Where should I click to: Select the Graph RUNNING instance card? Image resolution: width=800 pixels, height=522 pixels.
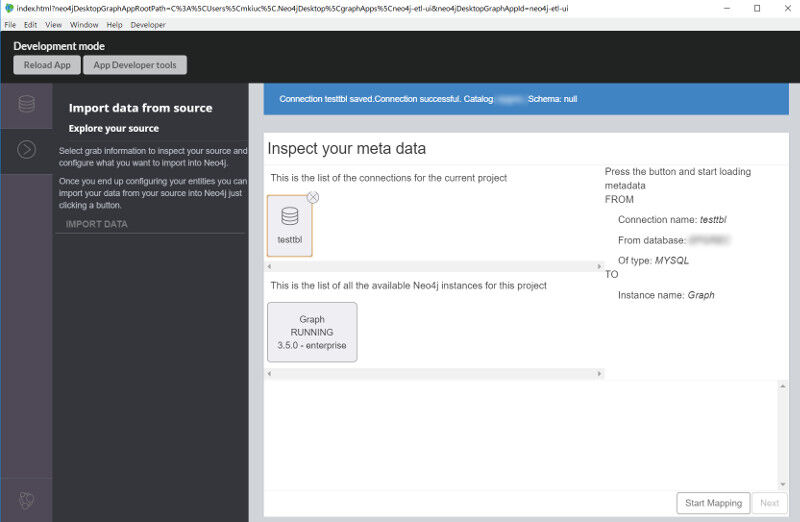click(312, 332)
